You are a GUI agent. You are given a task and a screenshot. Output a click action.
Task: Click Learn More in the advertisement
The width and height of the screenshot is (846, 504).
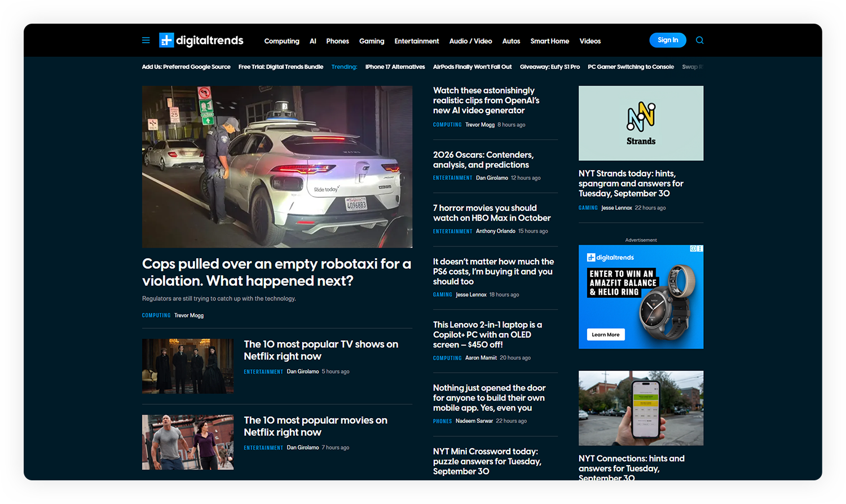(x=605, y=335)
